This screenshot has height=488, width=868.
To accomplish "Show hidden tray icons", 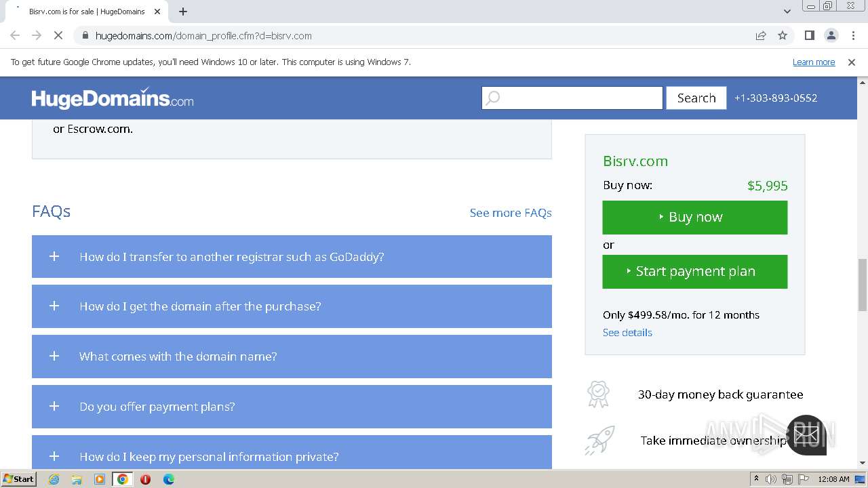I will click(x=756, y=479).
